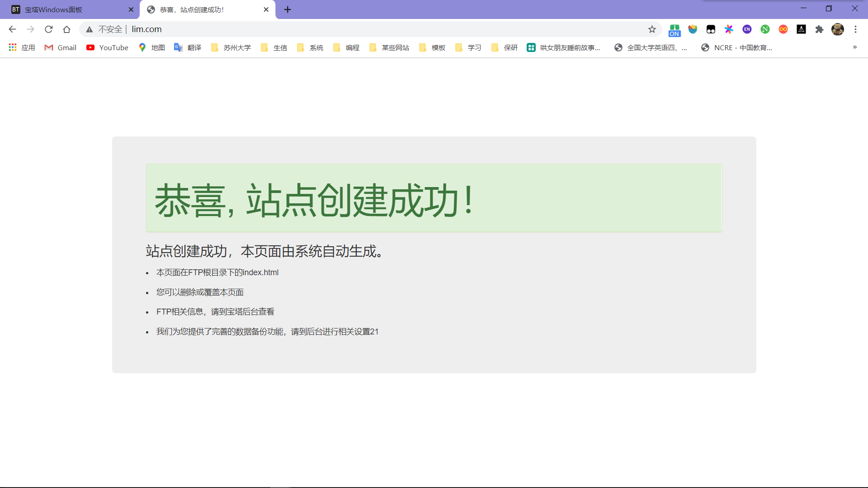Viewport: 868px width, 488px height.
Task: Open the purple EN extension icon
Action: pos(747,29)
